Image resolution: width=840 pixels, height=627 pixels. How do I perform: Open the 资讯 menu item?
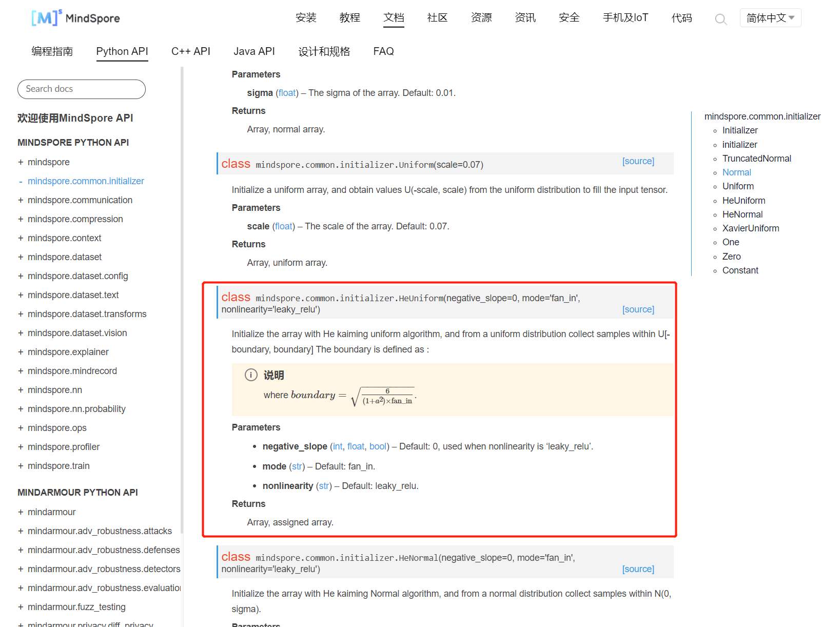(x=525, y=18)
